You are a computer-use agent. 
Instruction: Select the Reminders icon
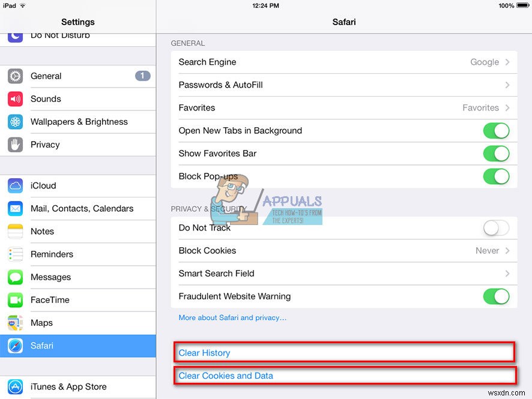click(x=15, y=254)
